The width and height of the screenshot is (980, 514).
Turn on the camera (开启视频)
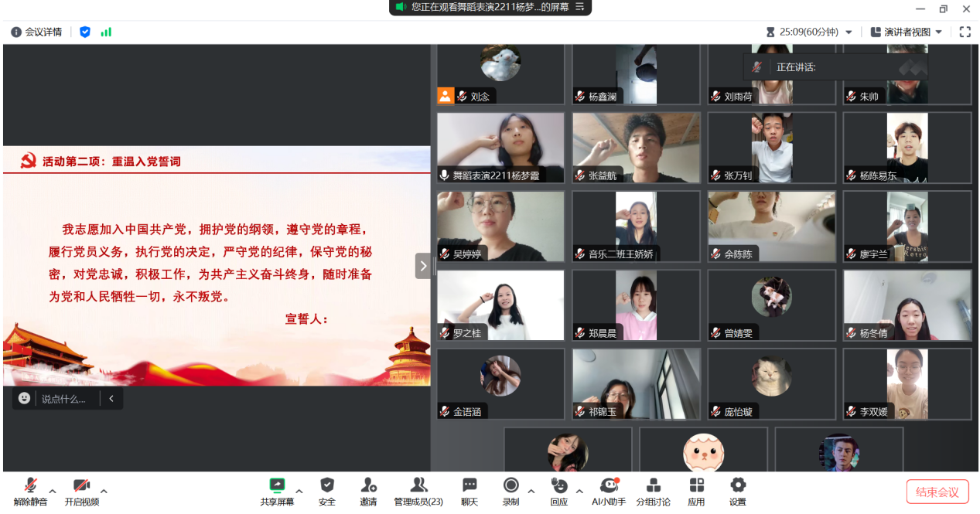click(81, 490)
